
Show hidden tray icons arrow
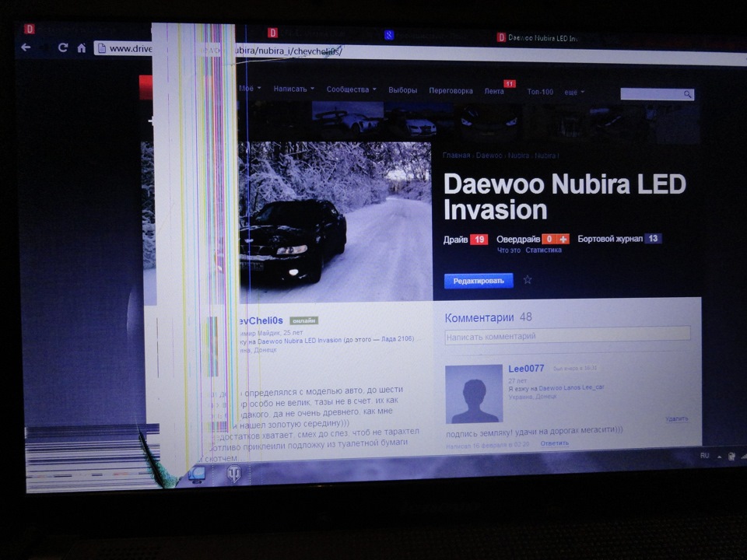(x=719, y=457)
